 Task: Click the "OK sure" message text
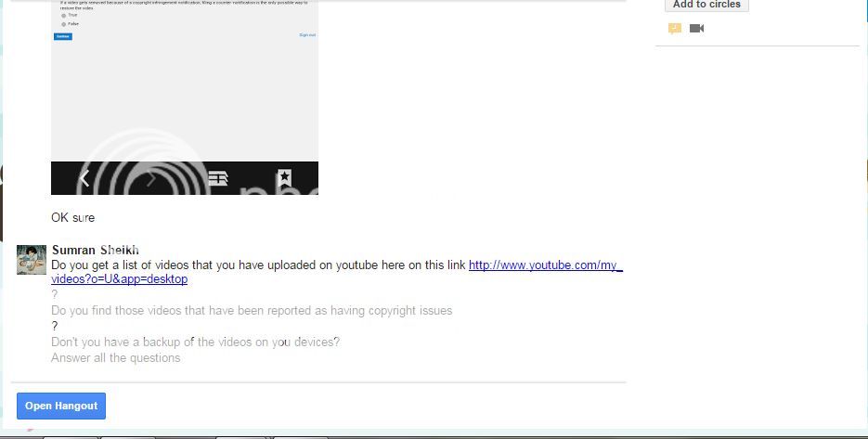tap(72, 217)
